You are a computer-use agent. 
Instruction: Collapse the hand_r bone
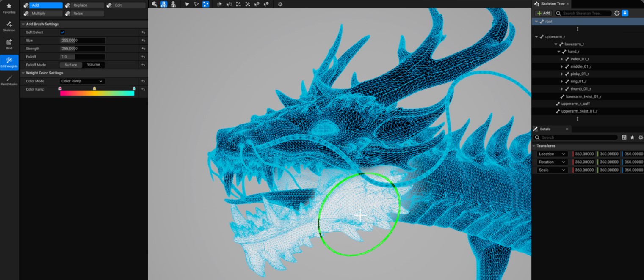tap(559, 52)
